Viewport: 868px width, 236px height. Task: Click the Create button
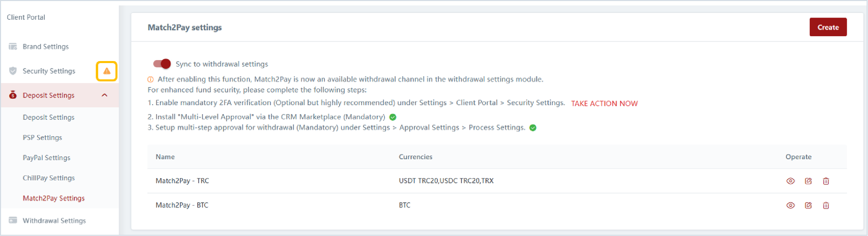(x=828, y=27)
